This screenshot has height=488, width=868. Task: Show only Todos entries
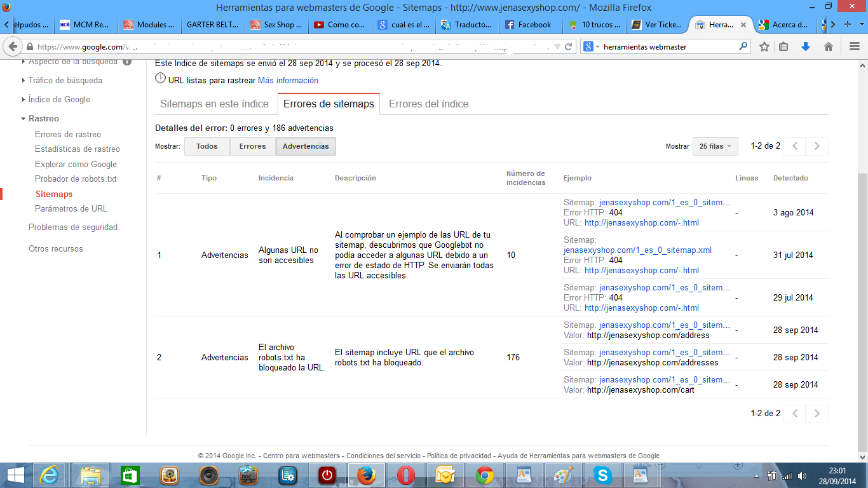(207, 146)
